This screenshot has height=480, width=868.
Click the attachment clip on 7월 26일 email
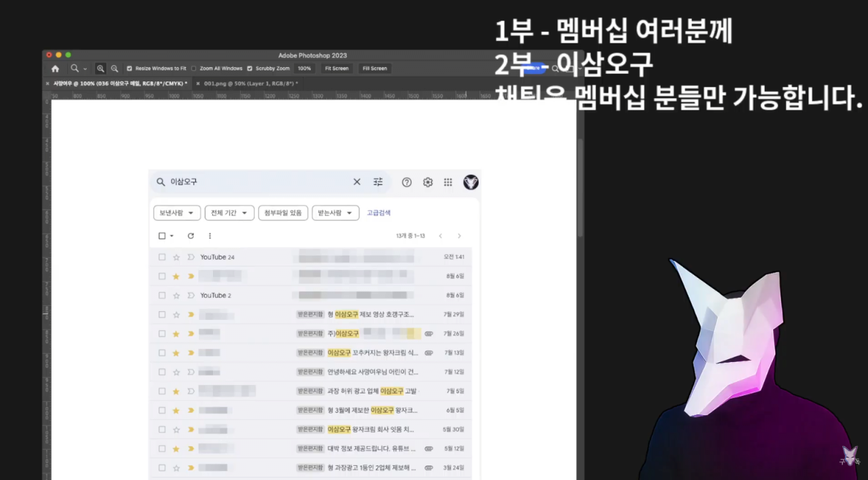click(429, 334)
